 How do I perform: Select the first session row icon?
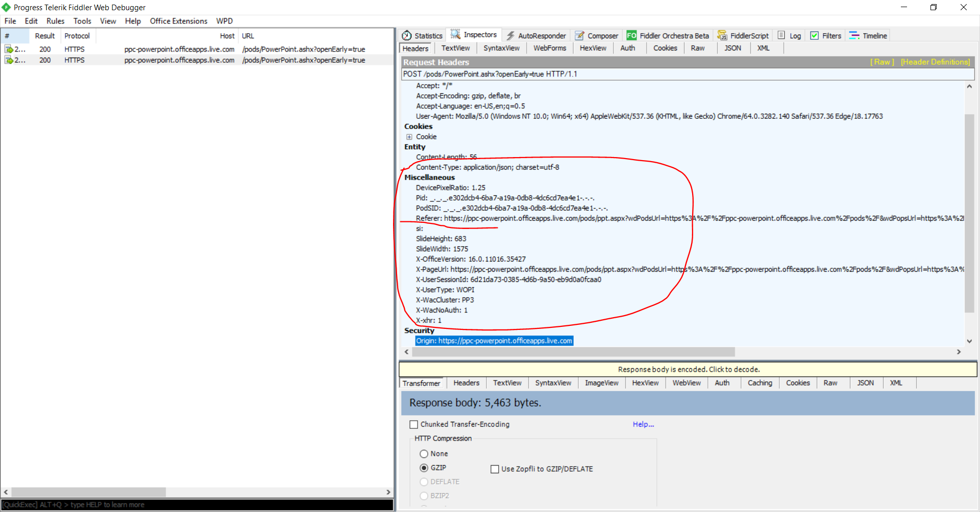tap(9, 49)
